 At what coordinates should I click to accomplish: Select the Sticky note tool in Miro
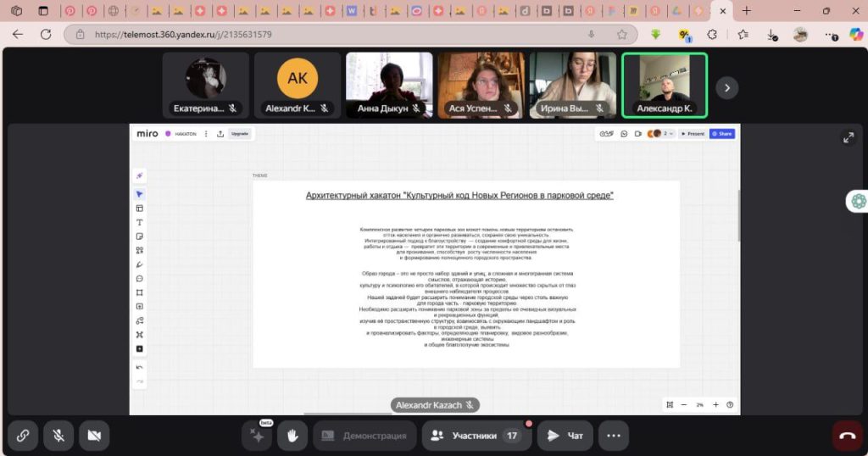(x=140, y=236)
